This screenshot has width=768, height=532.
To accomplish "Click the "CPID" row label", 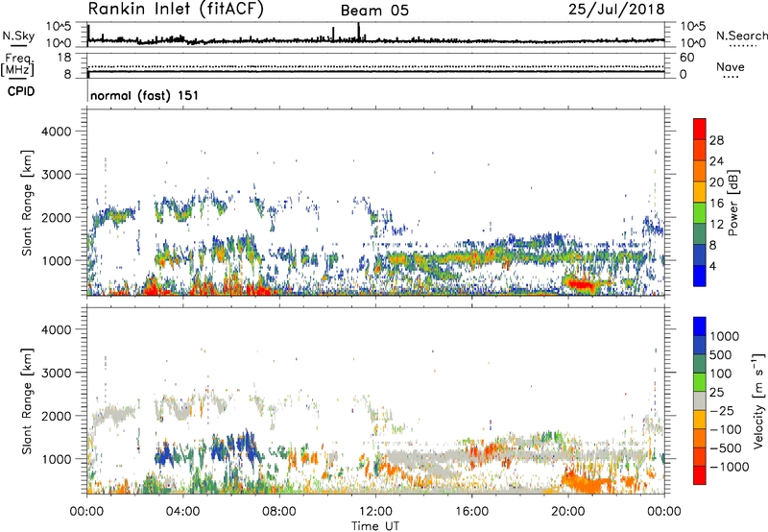I will coord(20,91).
